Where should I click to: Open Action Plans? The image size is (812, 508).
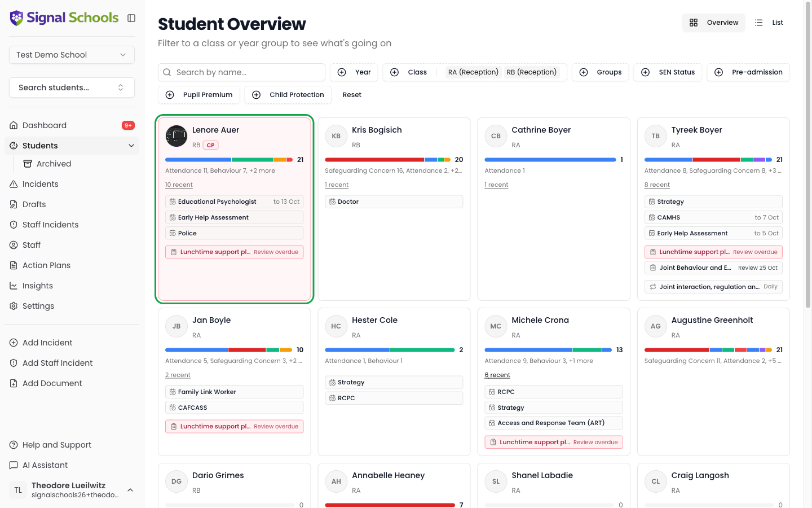pyautogui.click(x=72, y=265)
